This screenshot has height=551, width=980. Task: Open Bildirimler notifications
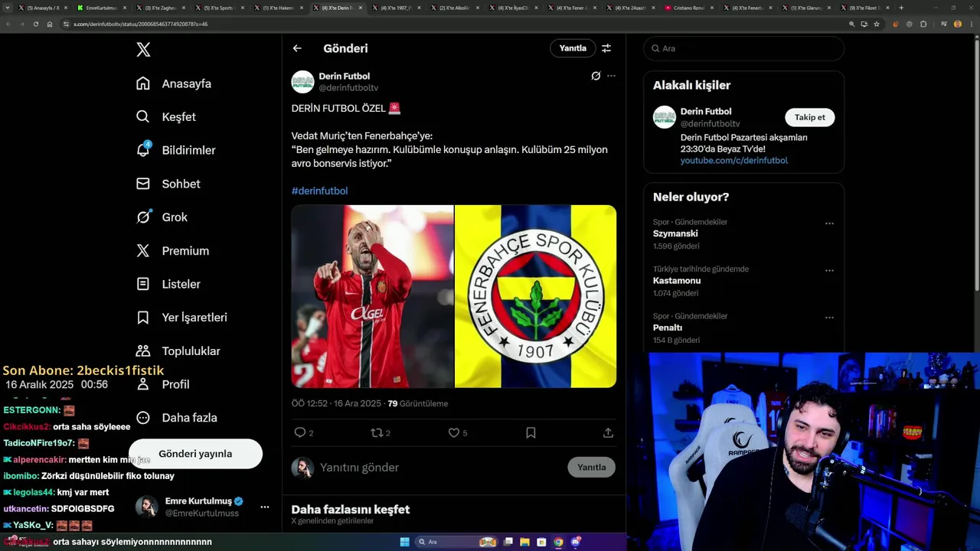[x=175, y=150]
